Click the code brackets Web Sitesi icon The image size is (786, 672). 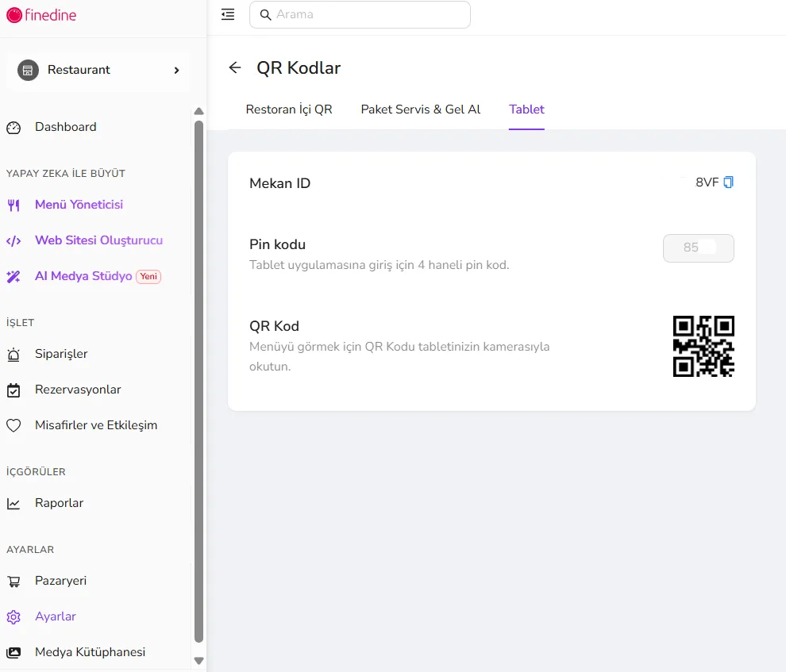[x=13, y=241]
